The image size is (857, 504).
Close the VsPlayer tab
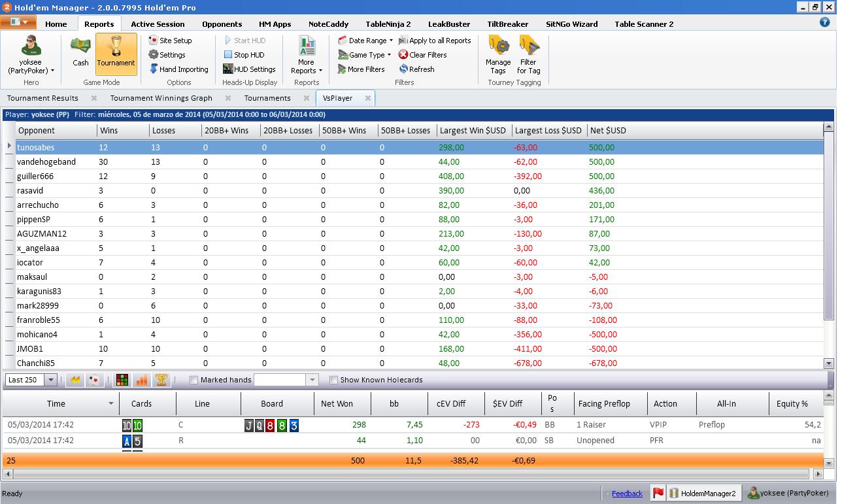(x=368, y=98)
